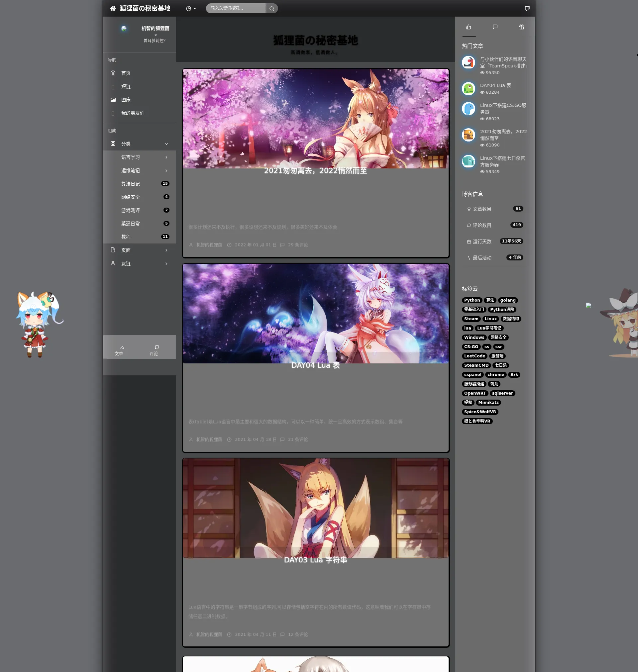Click the 页面 document icon
The width and height of the screenshot is (638, 672).
[113, 250]
